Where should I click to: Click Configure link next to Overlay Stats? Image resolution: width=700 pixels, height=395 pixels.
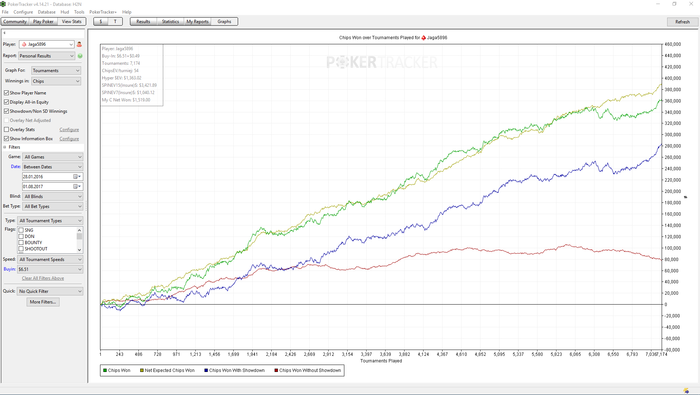click(x=69, y=130)
